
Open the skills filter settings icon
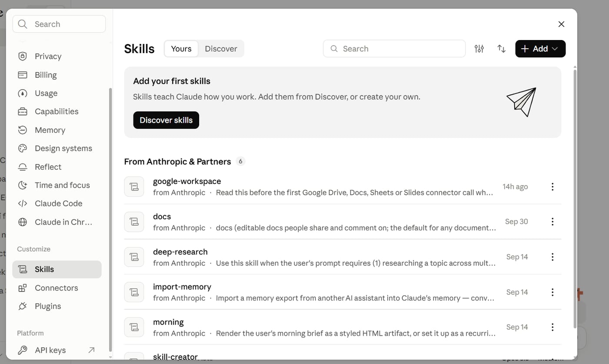tap(479, 49)
